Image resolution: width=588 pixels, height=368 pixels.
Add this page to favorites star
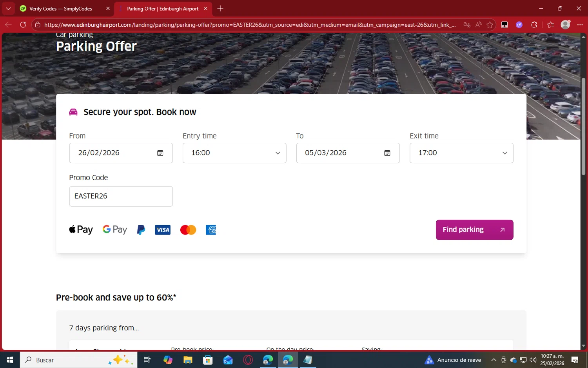coord(490,25)
